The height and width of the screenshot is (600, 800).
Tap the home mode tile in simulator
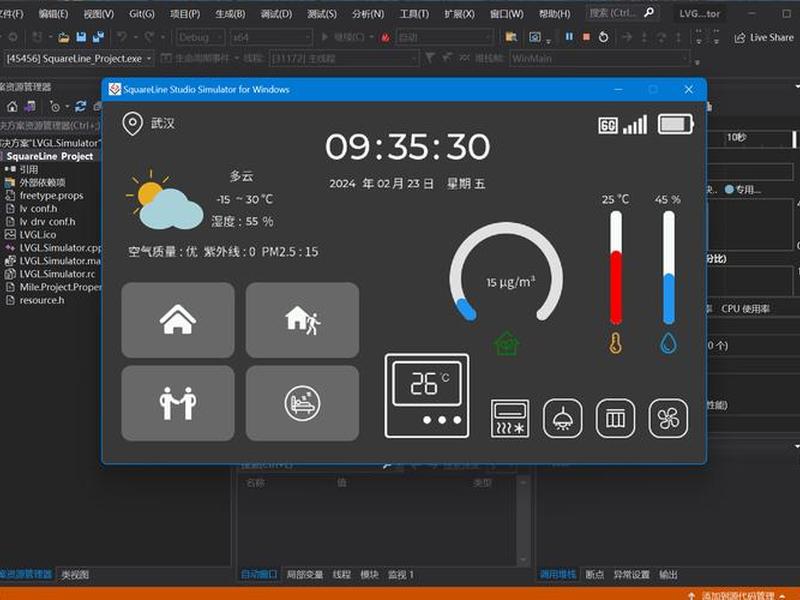click(x=178, y=320)
